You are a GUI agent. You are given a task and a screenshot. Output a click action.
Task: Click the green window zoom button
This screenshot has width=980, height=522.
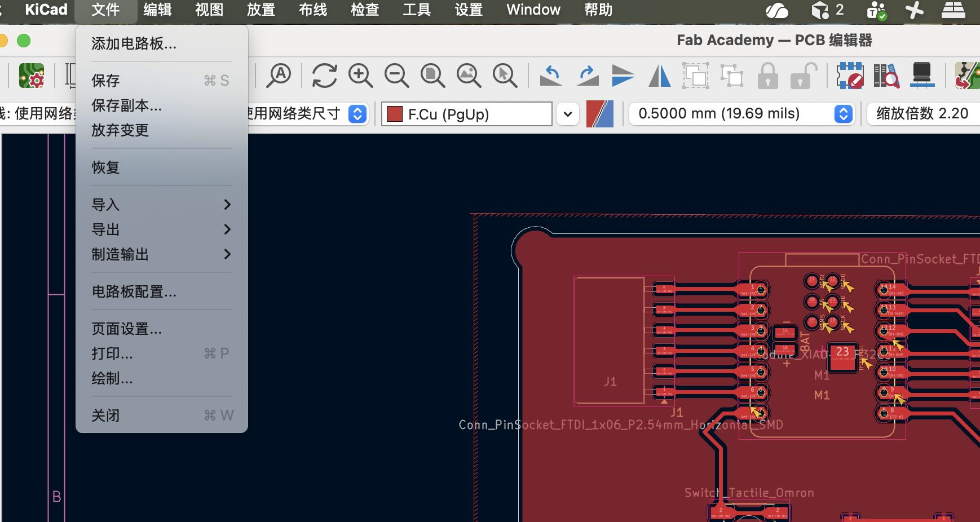(24, 41)
